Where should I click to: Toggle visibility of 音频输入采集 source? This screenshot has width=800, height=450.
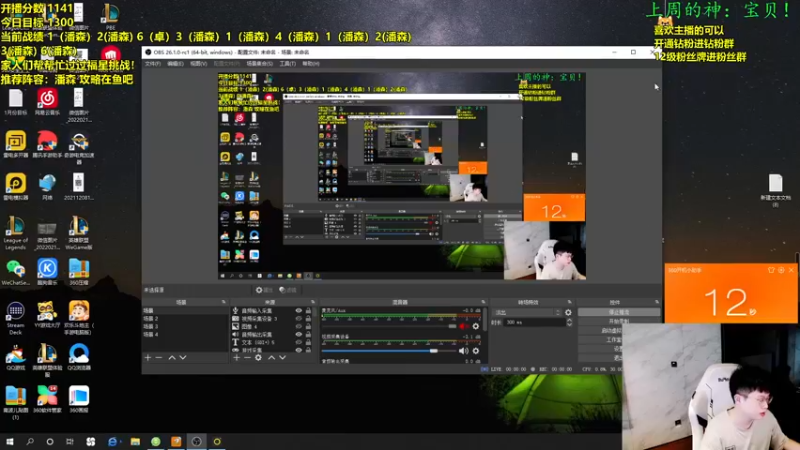[298, 310]
